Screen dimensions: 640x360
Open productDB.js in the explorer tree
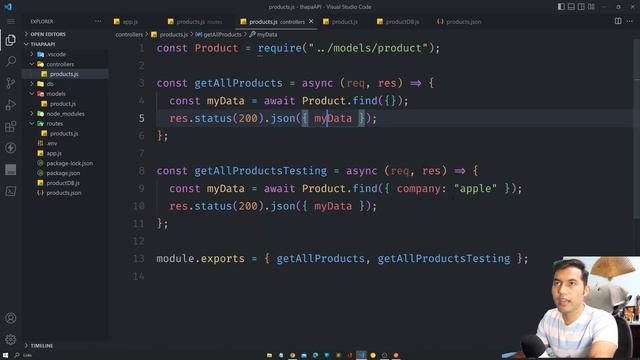[62, 183]
